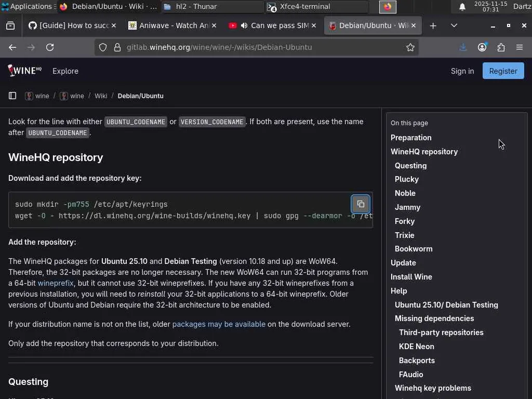This screenshot has width=532, height=399.
Task: Jump to Ubuntu 25.10/ Debian Testing
Action: click(446, 304)
